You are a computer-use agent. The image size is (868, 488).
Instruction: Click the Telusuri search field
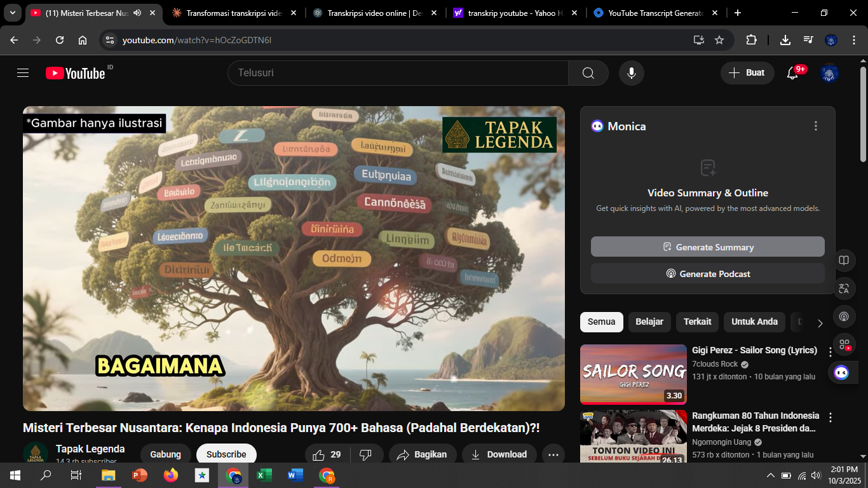[398, 73]
